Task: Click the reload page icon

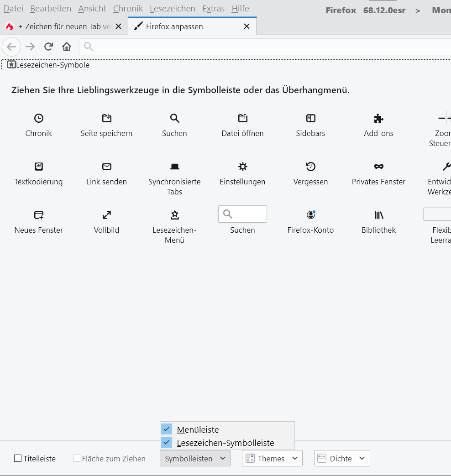Action: point(48,47)
